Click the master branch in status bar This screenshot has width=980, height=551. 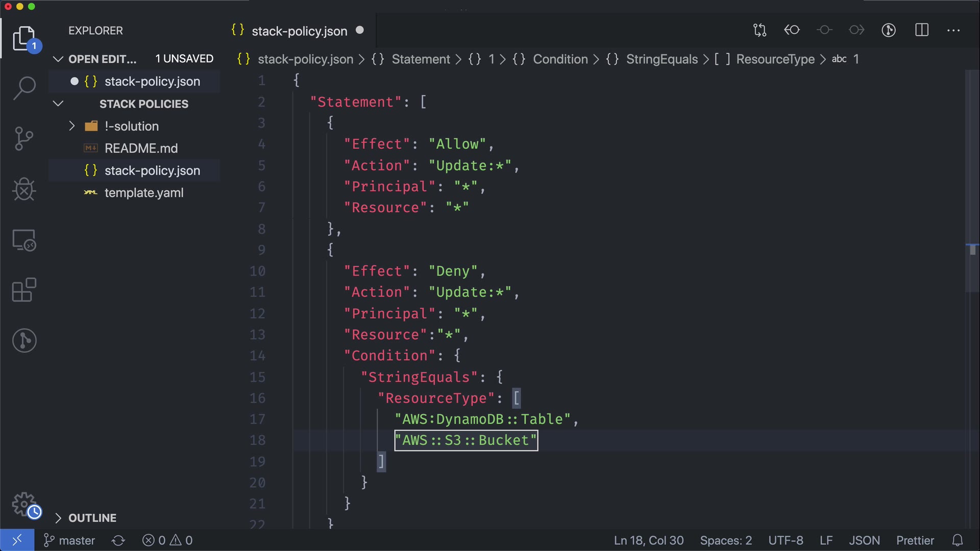(x=70, y=540)
